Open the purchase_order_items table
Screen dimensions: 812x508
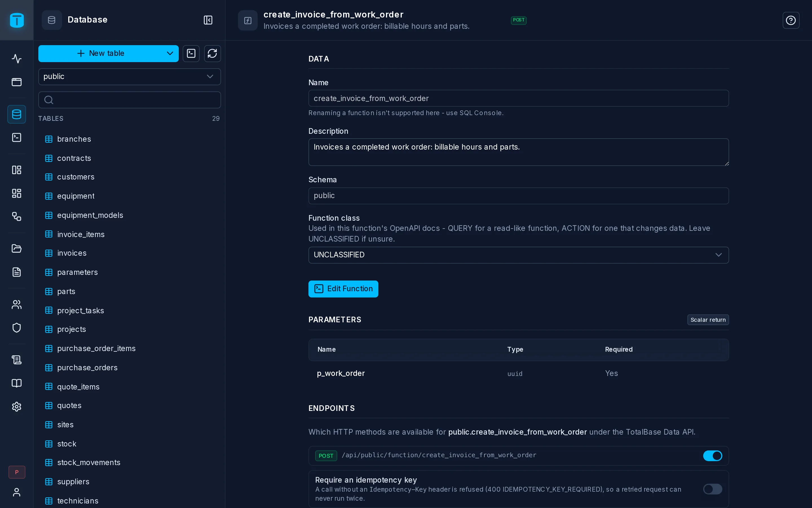point(129,349)
